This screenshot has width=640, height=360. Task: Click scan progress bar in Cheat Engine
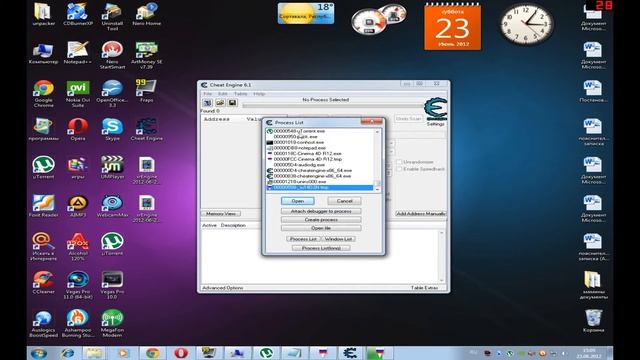click(x=333, y=106)
